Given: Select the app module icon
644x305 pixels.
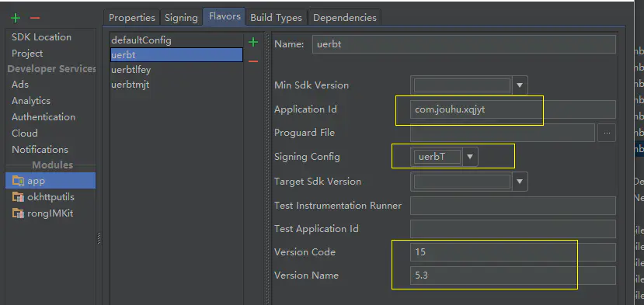Looking at the screenshot, I should (18, 181).
